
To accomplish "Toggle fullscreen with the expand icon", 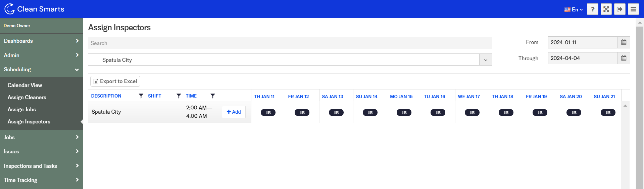I will coord(606,9).
